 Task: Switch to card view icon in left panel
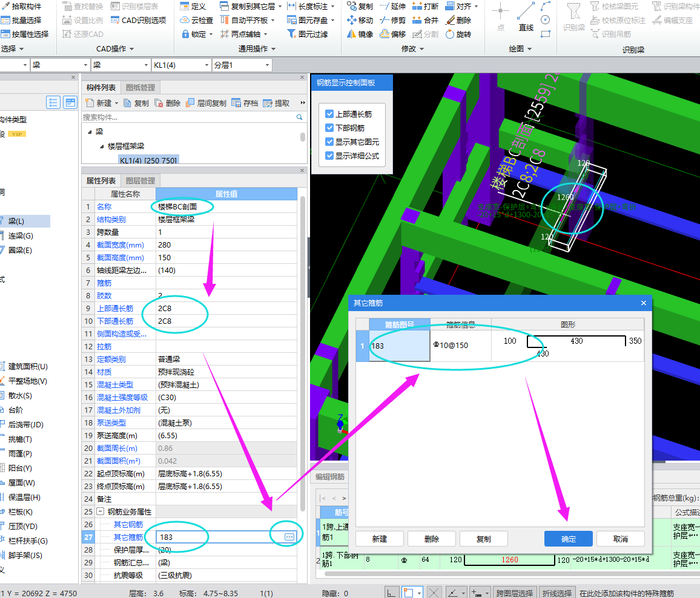click(x=70, y=103)
